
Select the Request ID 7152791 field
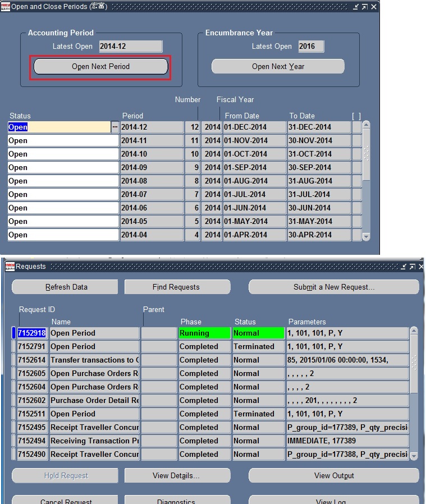point(33,347)
